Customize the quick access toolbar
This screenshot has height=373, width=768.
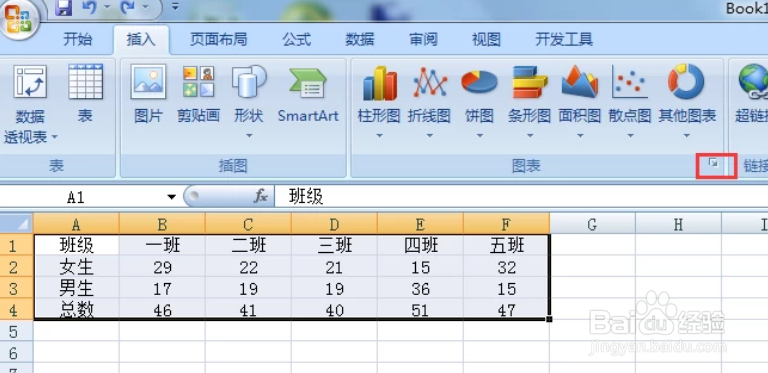click(175, 7)
